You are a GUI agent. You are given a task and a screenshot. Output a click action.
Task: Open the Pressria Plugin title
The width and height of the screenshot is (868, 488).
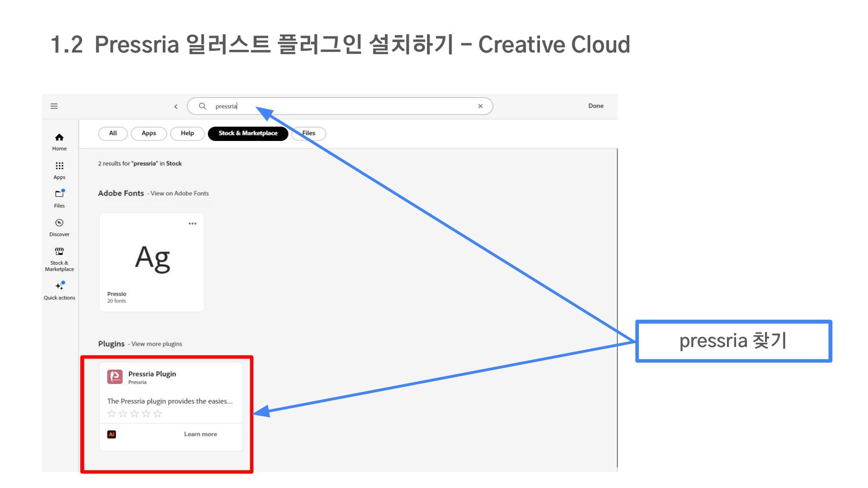pos(152,374)
